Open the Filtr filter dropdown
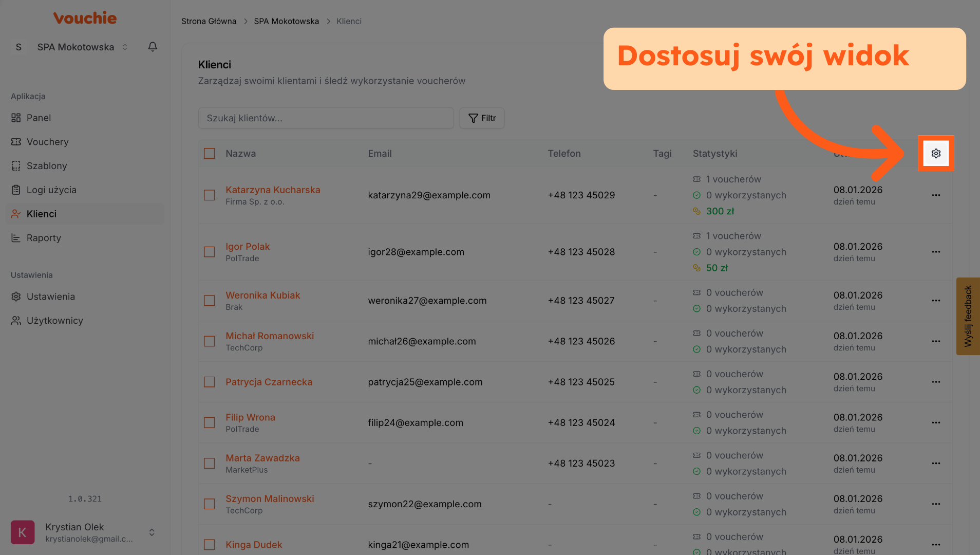This screenshot has height=555, width=980. pyautogui.click(x=481, y=118)
